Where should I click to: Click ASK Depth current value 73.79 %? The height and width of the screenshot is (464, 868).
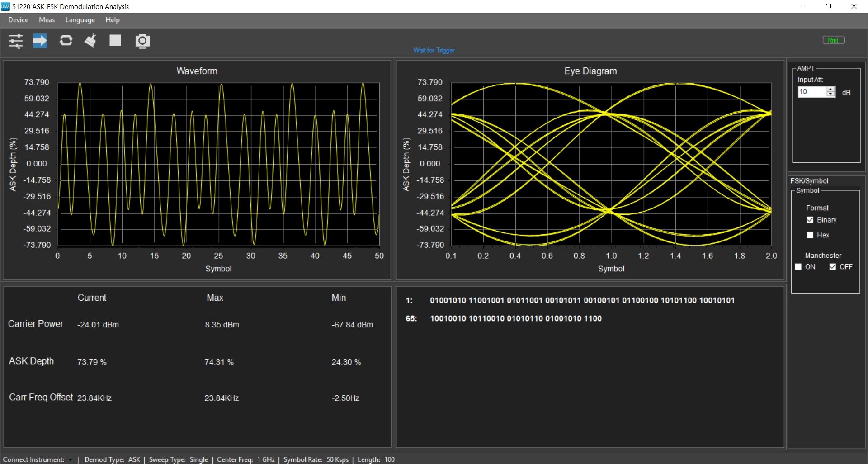92,362
